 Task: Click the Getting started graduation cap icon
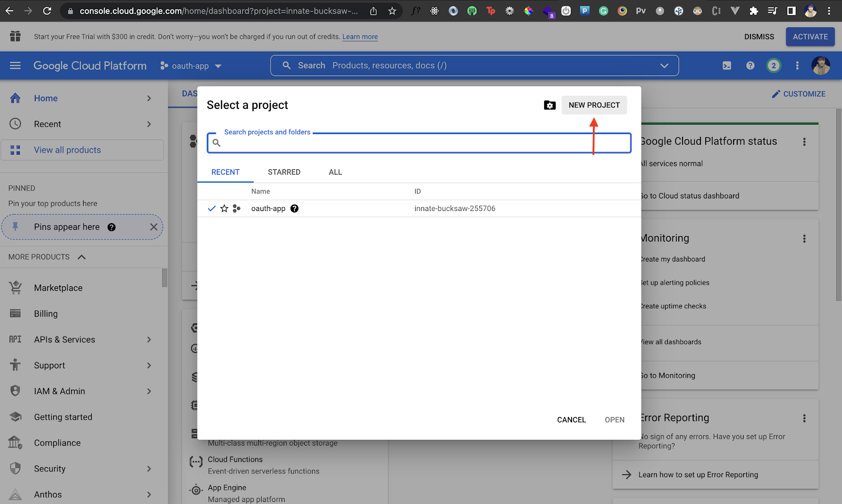coord(15,417)
